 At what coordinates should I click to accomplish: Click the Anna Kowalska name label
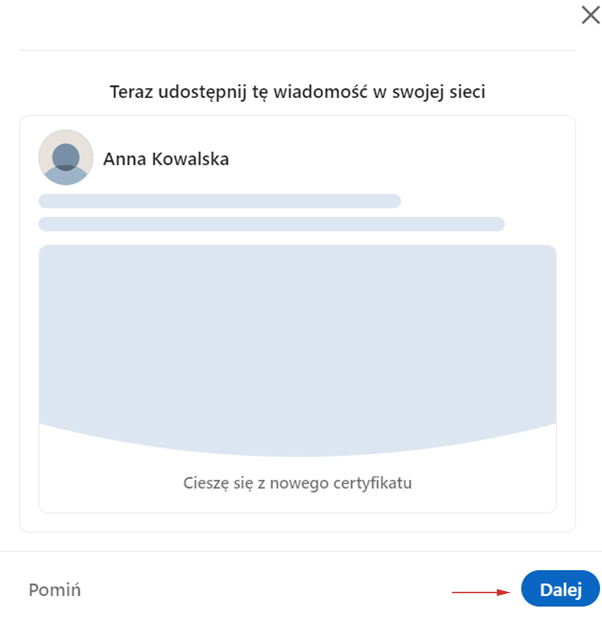coord(166,159)
